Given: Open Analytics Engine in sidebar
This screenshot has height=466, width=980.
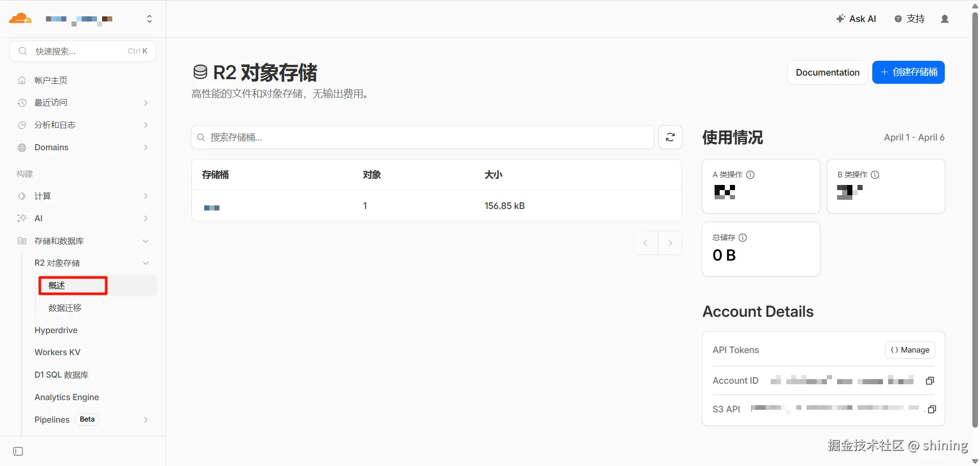Looking at the screenshot, I should (67, 397).
